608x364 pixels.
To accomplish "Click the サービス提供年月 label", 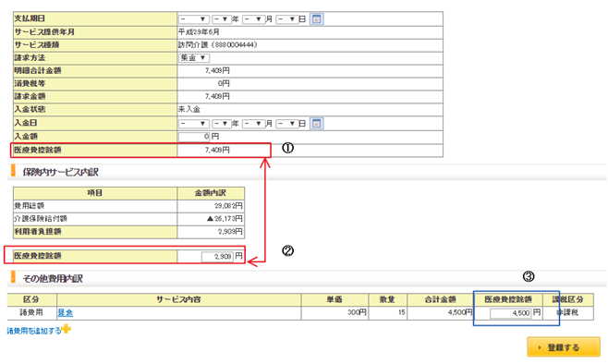I will (x=44, y=31).
